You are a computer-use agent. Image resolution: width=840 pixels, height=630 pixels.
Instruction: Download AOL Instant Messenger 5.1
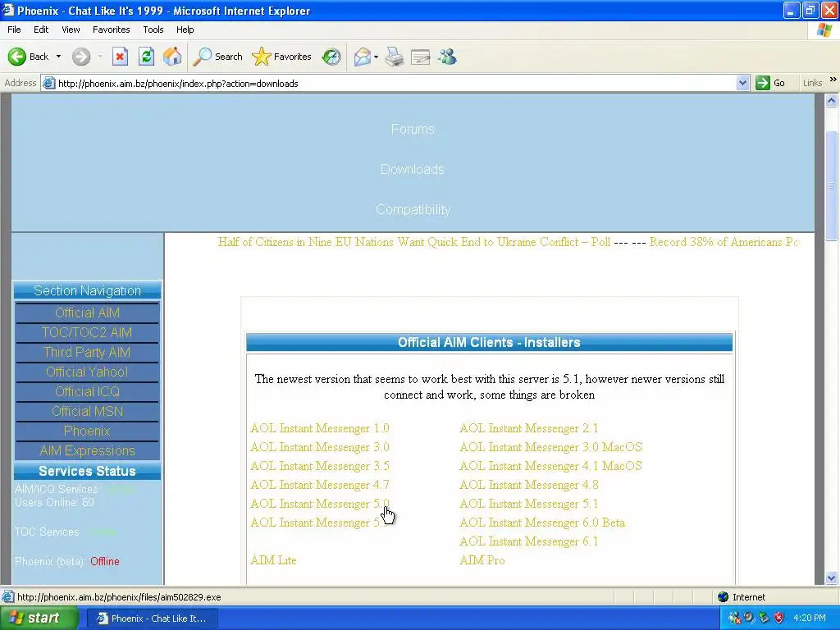coord(529,504)
